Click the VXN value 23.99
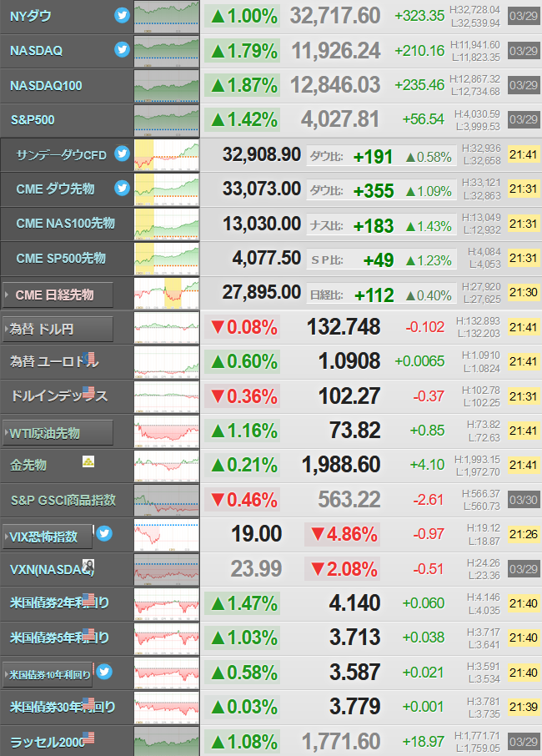Viewport: 542px width, 756px height. [256, 568]
